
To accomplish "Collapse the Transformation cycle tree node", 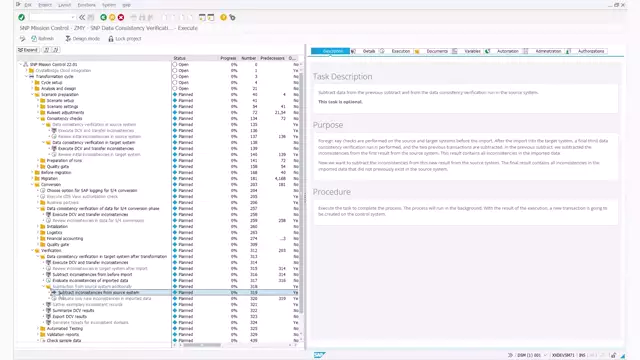I will pos(27,76).
